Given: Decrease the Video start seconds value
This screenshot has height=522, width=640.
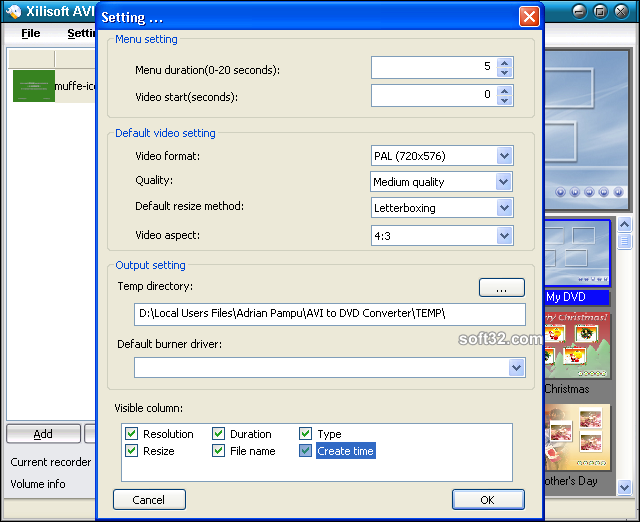Looking at the screenshot, I should tap(504, 100).
